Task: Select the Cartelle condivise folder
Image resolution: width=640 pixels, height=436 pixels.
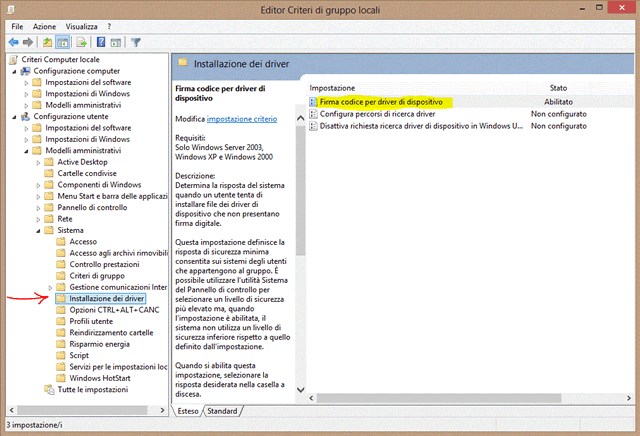Action: pos(87,174)
